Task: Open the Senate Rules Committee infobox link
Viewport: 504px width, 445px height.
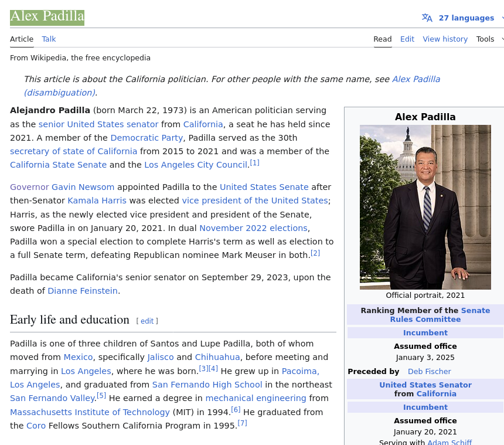Action: [440, 315]
